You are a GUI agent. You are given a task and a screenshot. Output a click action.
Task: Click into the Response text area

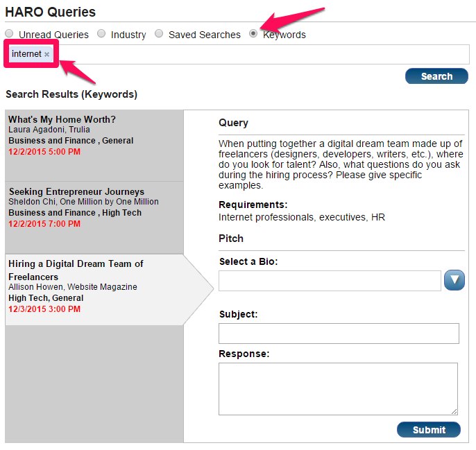[x=338, y=389]
